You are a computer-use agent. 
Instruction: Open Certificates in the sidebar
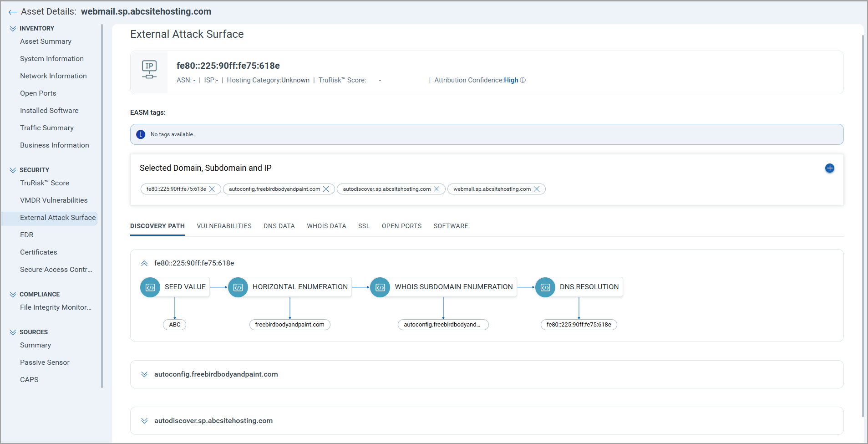point(39,252)
